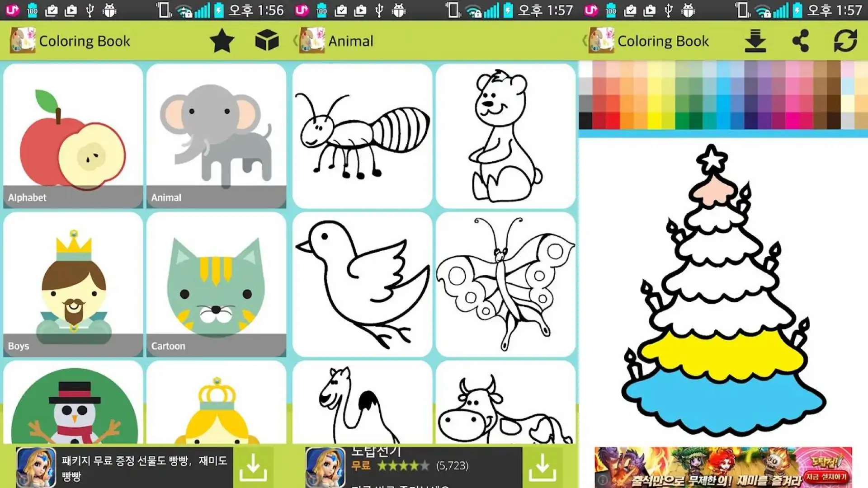Tap the app logo beside the Animal title
This screenshot has width=868, height=488.
[312, 41]
